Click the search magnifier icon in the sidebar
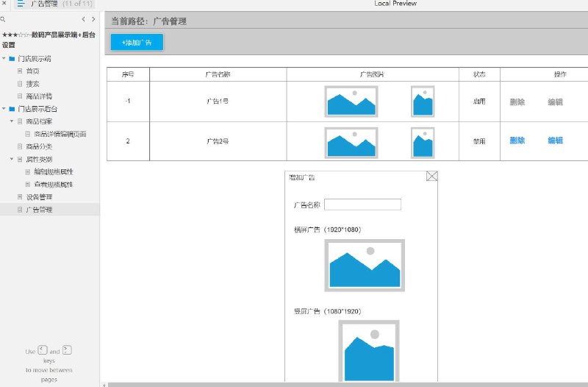The height and width of the screenshot is (387, 588). click(x=3, y=19)
